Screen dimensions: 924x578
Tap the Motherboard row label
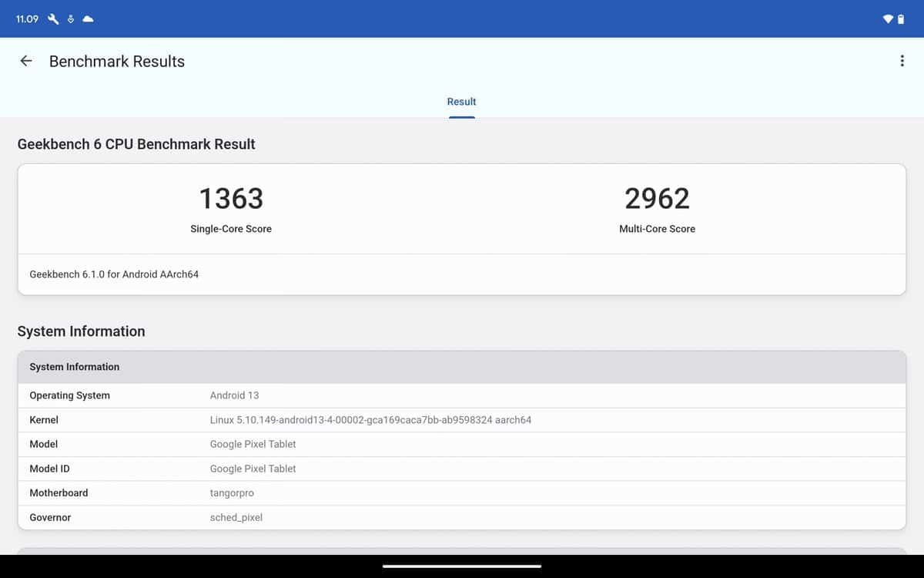59,493
